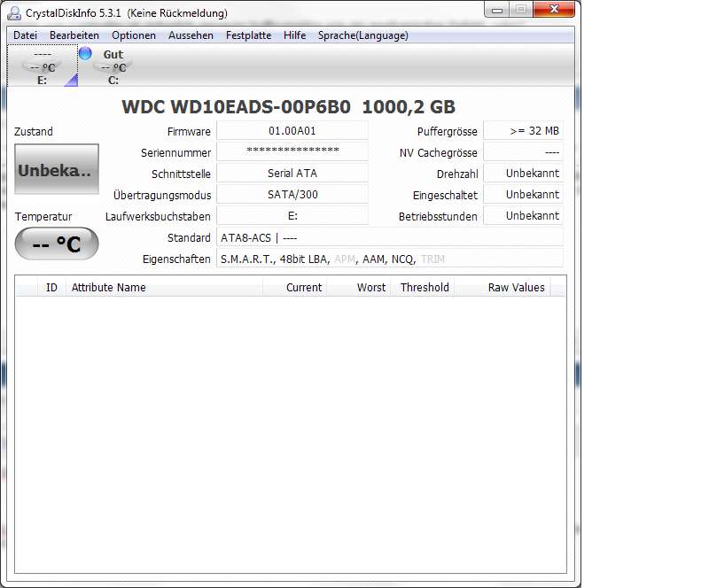
Task: Open the Hilfe menu
Action: point(294,35)
